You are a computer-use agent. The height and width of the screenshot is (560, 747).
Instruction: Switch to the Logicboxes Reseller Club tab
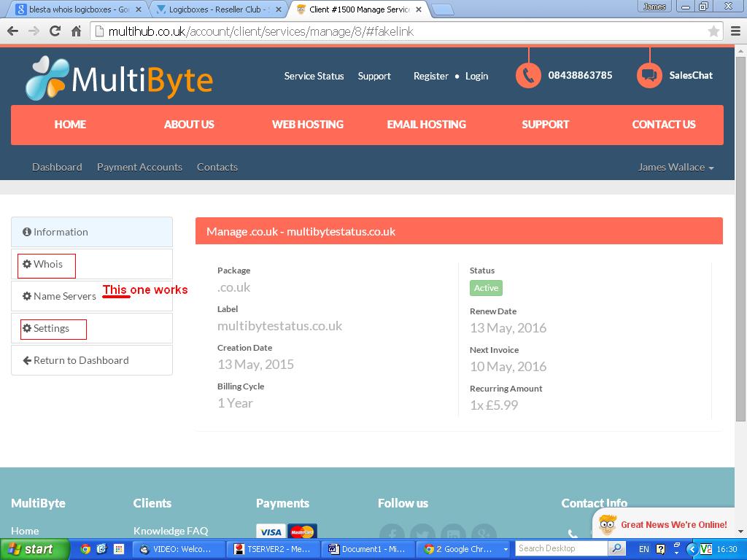219,9
